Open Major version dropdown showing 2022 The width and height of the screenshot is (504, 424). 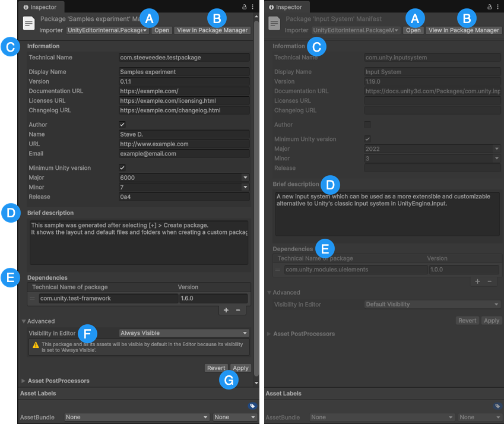tap(432, 149)
